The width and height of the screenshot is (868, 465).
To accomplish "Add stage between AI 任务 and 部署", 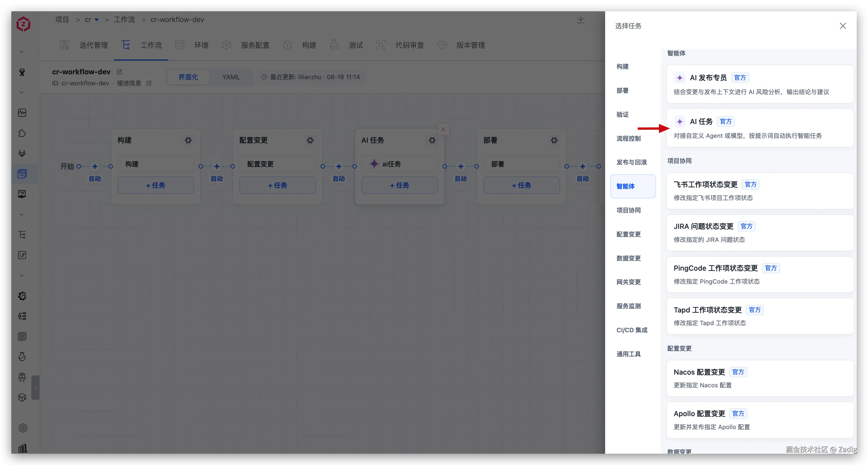I will pyautogui.click(x=461, y=166).
